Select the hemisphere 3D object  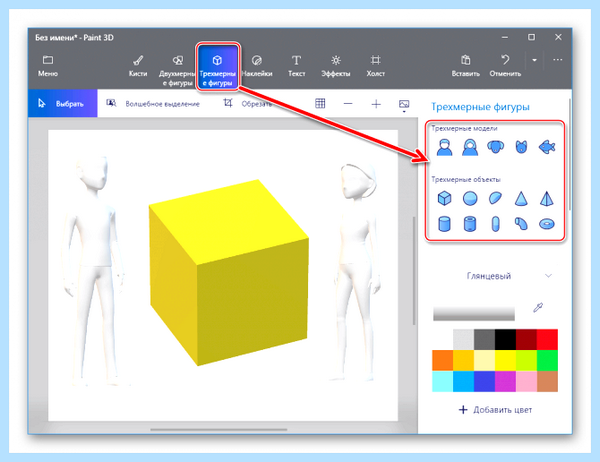[496, 198]
